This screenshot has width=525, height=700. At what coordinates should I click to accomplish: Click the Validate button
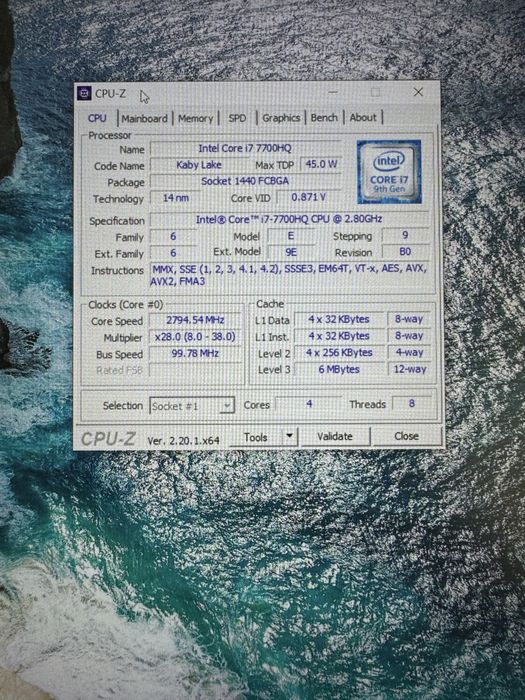pyautogui.click(x=335, y=436)
